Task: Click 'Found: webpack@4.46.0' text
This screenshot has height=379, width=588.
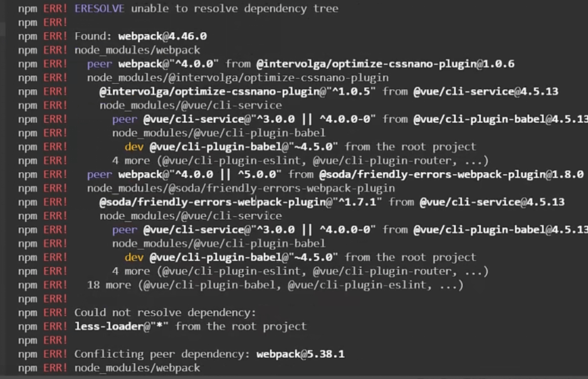Action: point(140,36)
